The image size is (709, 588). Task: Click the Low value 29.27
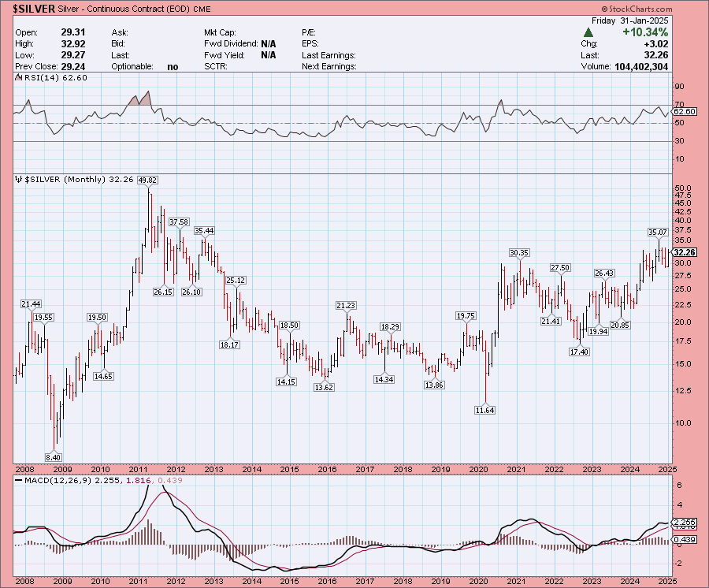73,55
